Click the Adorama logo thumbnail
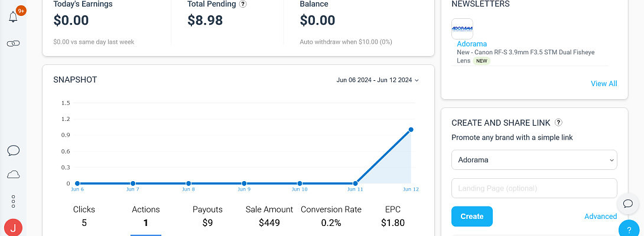Viewport: 644px width, 236px height. (462, 28)
